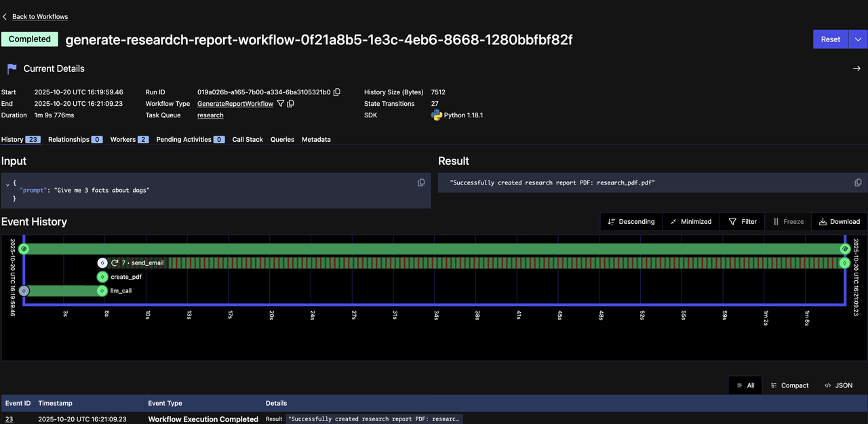Click the Python SDK logo icon
868x424 pixels.
(437, 115)
